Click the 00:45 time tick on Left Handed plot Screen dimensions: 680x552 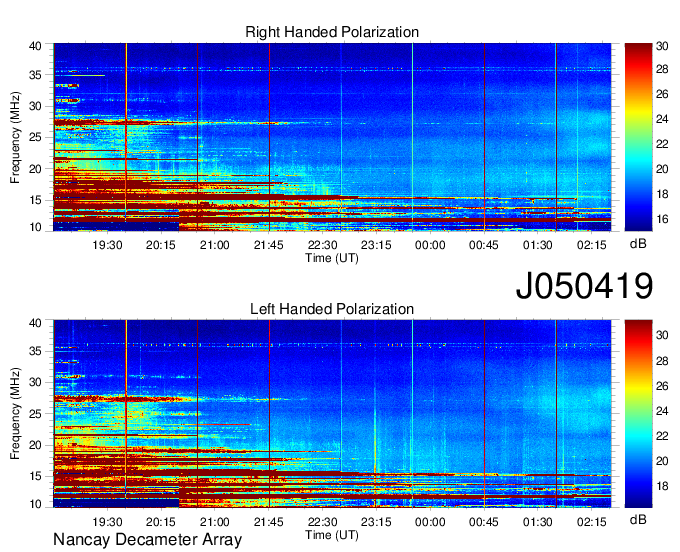484,522
